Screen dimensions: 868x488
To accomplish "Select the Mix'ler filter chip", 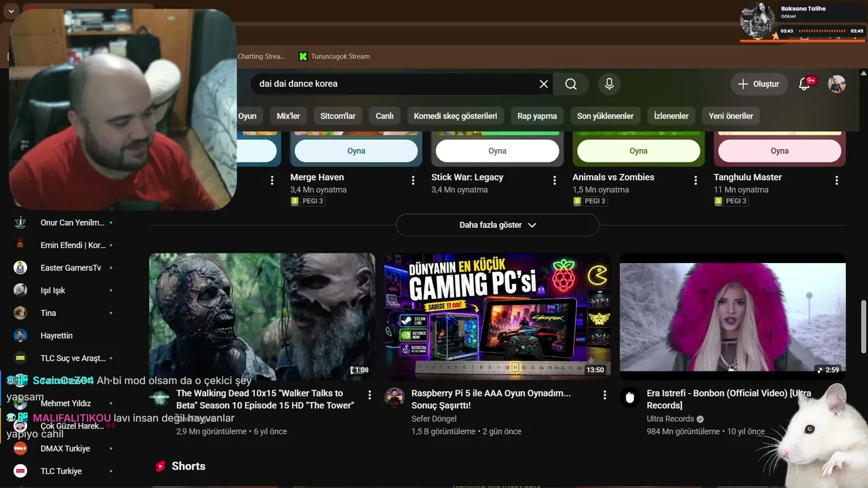I will point(288,116).
